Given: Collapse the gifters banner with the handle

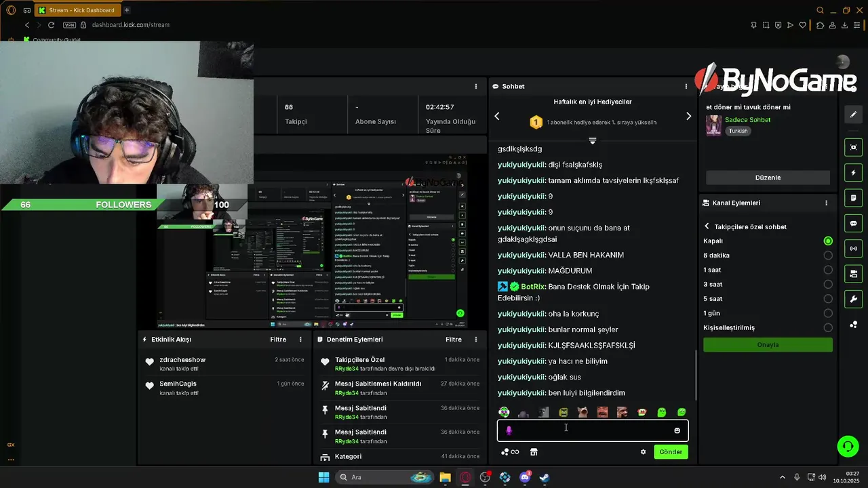Looking at the screenshot, I should pyautogui.click(x=592, y=141).
